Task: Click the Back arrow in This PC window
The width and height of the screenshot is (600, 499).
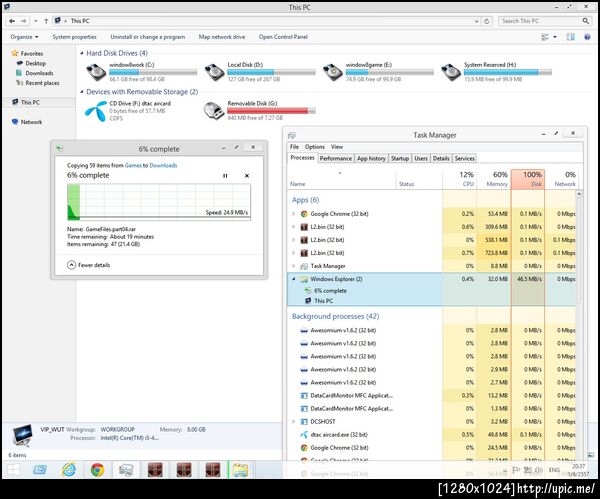Action: [12, 21]
